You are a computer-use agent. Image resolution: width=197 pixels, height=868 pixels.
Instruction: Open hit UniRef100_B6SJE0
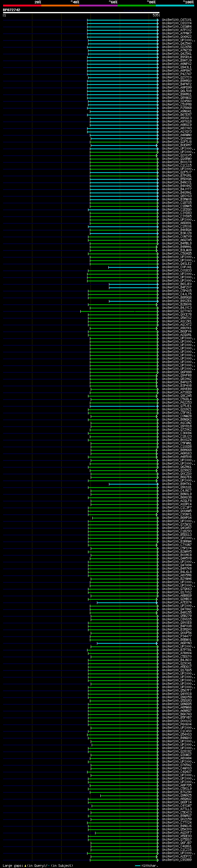pos(176,284)
